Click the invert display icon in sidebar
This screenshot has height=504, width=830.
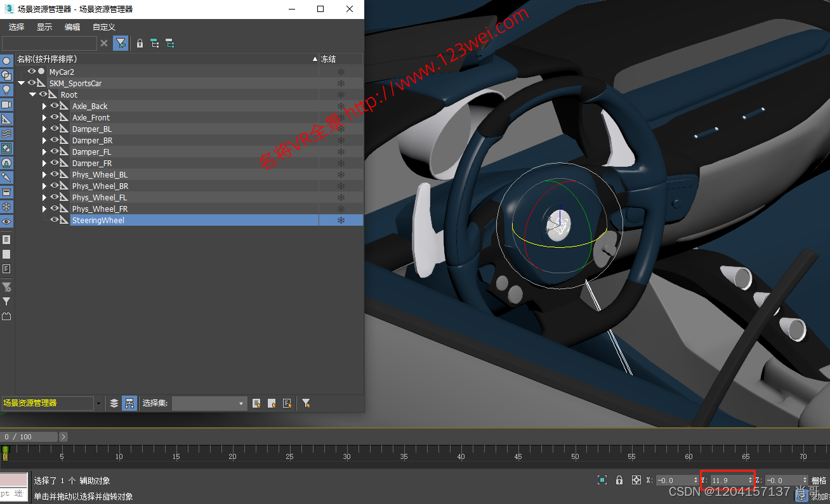point(6,269)
